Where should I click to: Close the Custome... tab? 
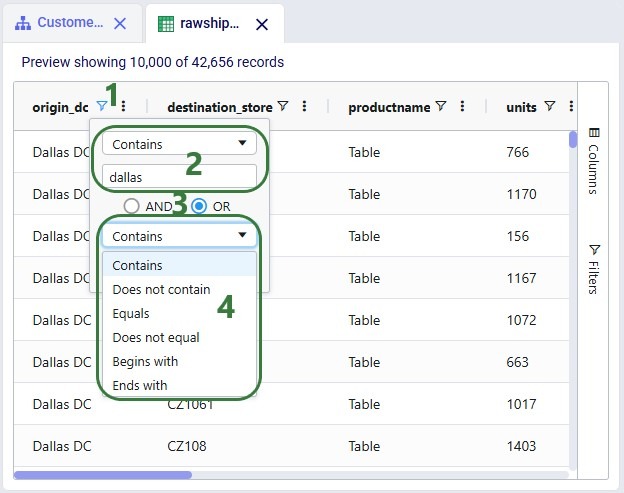coord(120,23)
